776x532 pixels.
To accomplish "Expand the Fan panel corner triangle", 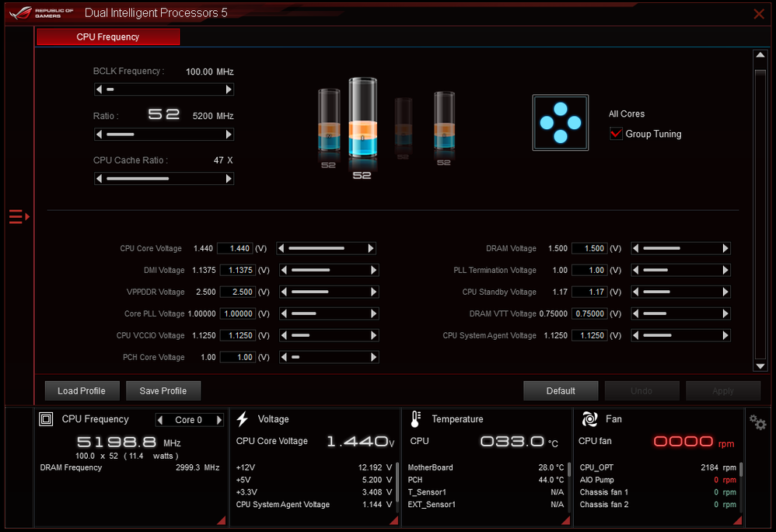I will click(737, 520).
